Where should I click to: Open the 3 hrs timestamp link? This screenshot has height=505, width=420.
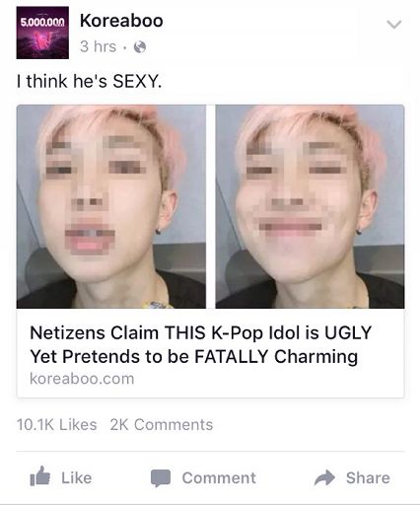[x=98, y=46]
